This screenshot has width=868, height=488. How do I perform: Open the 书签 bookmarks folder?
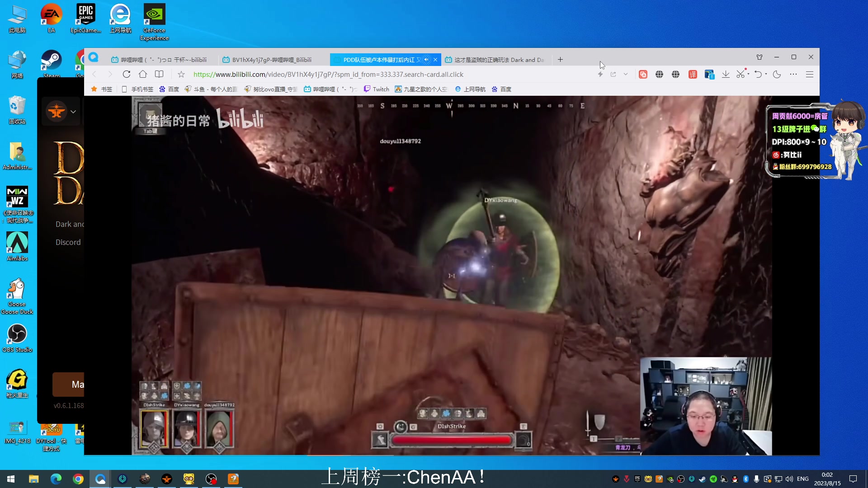[102, 89]
